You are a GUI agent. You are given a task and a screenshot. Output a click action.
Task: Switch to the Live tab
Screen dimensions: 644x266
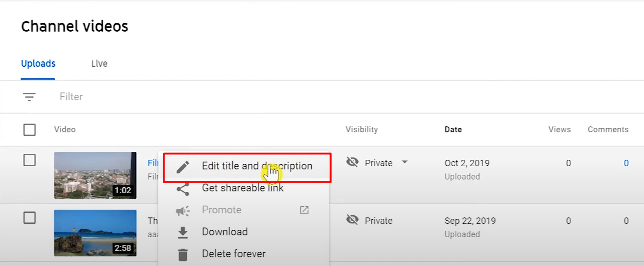coord(99,64)
